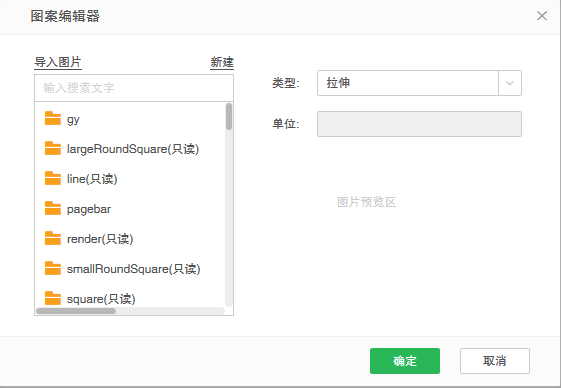Screen dimensions: 561x388
Task: Select largeRoundSquare(只读) folder name
Action: (x=133, y=149)
